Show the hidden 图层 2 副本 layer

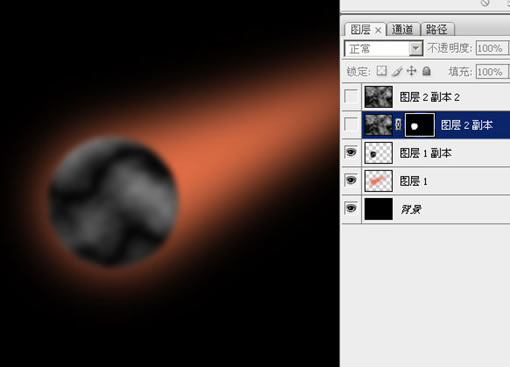click(351, 125)
